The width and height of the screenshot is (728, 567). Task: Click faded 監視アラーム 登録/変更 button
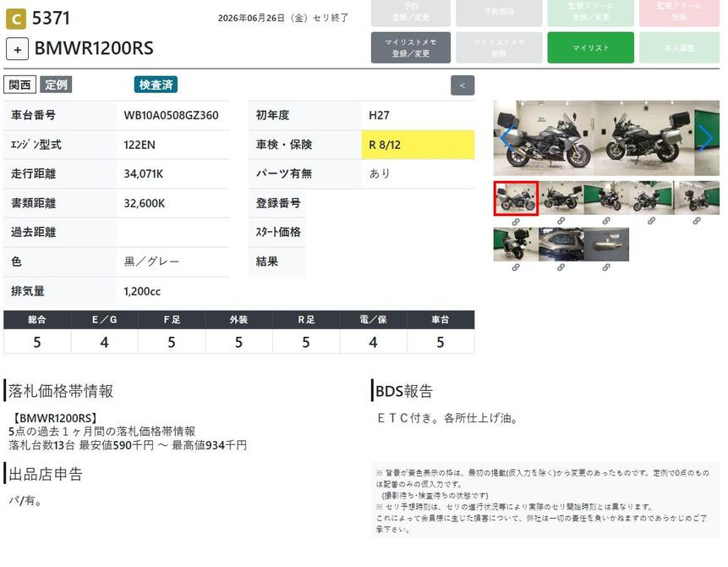590,12
